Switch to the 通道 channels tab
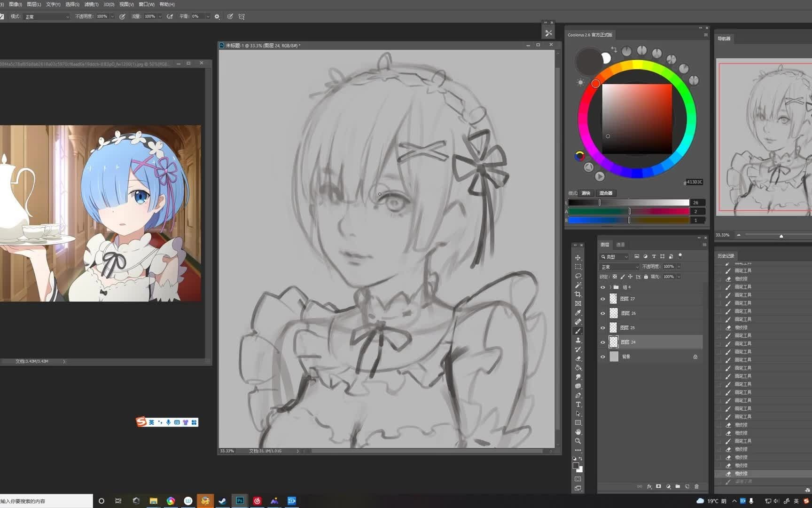This screenshot has height=508, width=812. tap(620, 245)
